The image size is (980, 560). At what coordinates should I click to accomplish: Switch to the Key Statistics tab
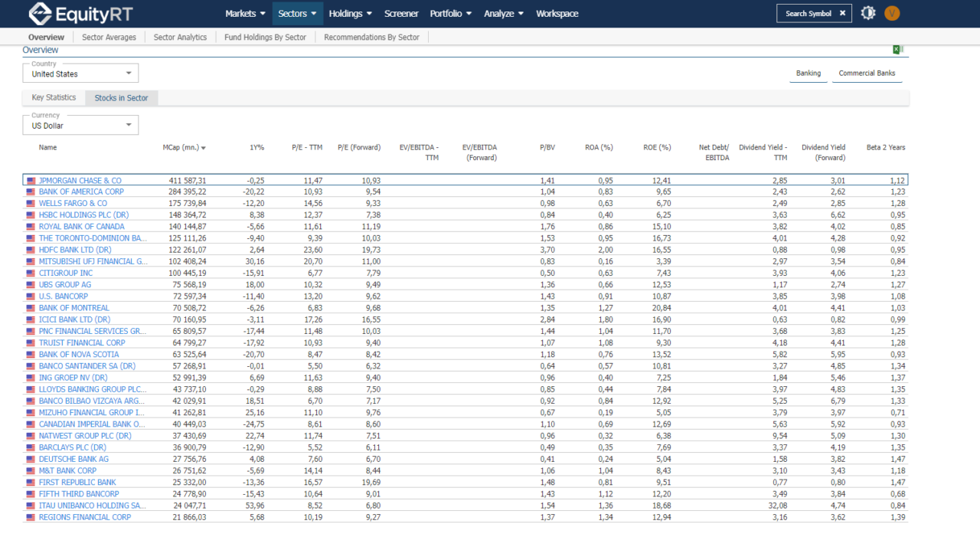[x=54, y=98]
